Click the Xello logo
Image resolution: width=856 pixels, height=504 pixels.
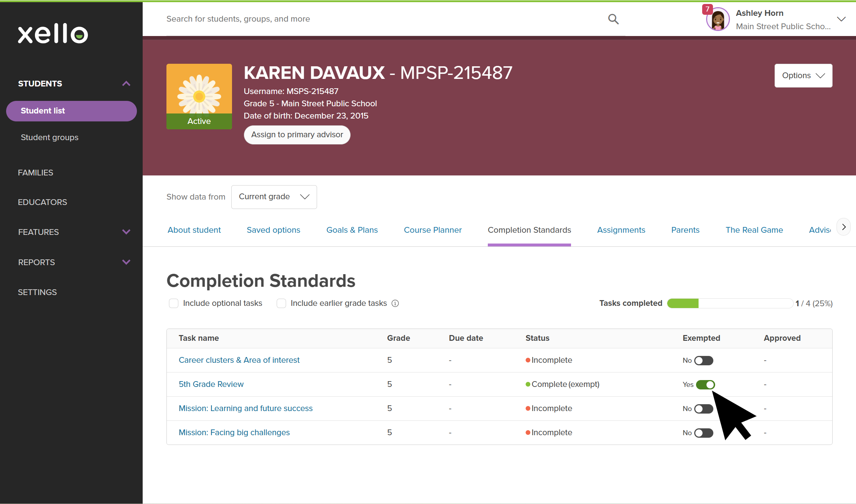tap(53, 34)
